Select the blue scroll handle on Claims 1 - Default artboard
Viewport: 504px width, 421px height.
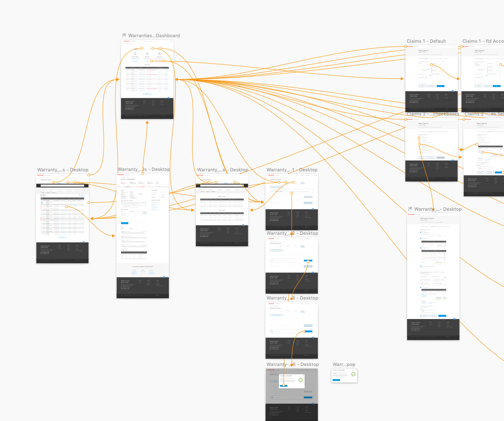453,91
